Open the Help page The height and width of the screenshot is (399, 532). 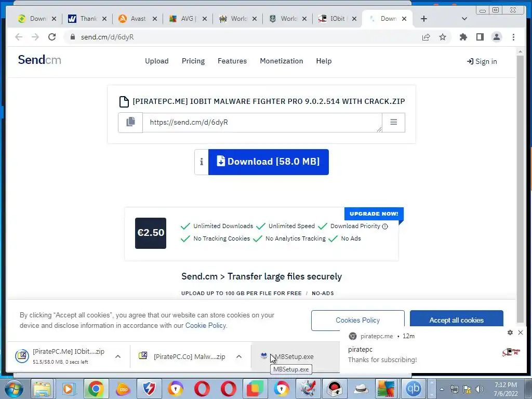click(x=324, y=61)
